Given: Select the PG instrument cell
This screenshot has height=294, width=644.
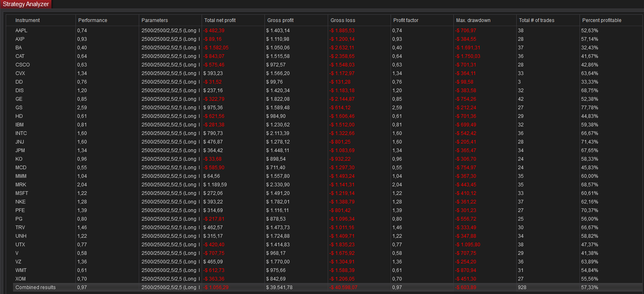Looking at the screenshot, I should pyautogui.click(x=19, y=219).
